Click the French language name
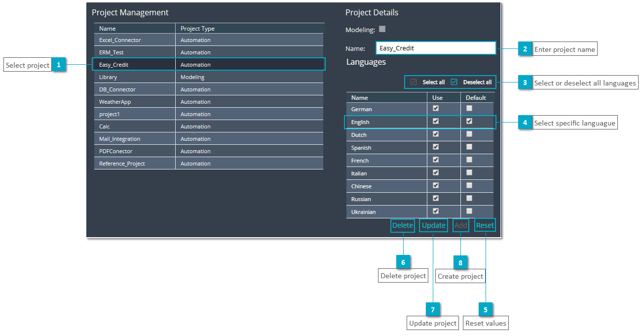The image size is (644, 336). pyautogui.click(x=360, y=161)
